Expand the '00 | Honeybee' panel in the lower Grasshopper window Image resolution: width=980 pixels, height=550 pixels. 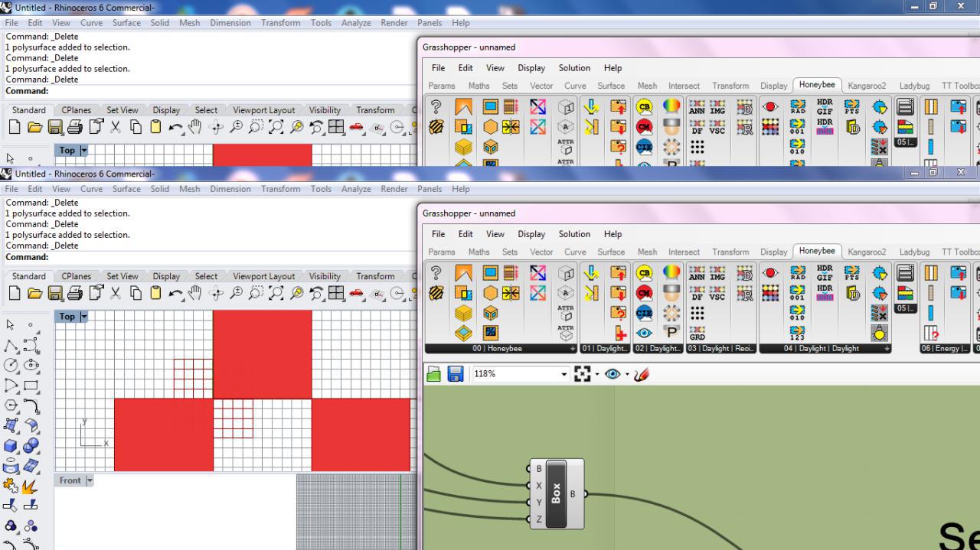(x=572, y=349)
